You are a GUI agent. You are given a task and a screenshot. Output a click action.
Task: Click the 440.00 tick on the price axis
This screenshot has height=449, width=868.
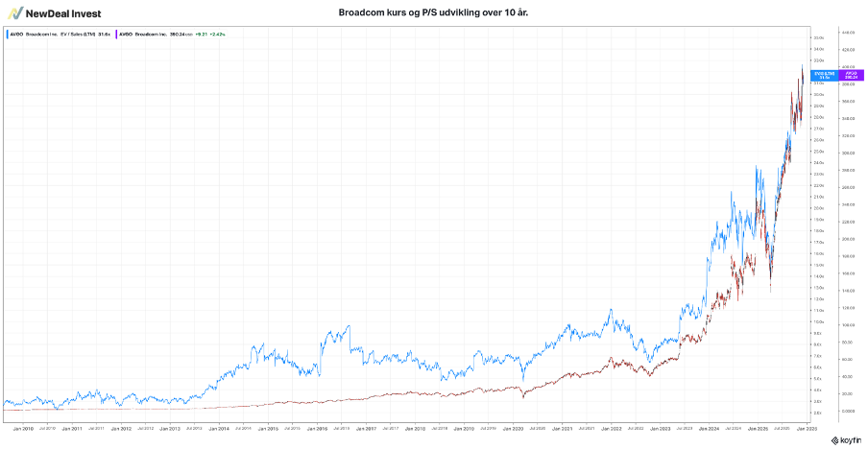pyautogui.click(x=848, y=32)
